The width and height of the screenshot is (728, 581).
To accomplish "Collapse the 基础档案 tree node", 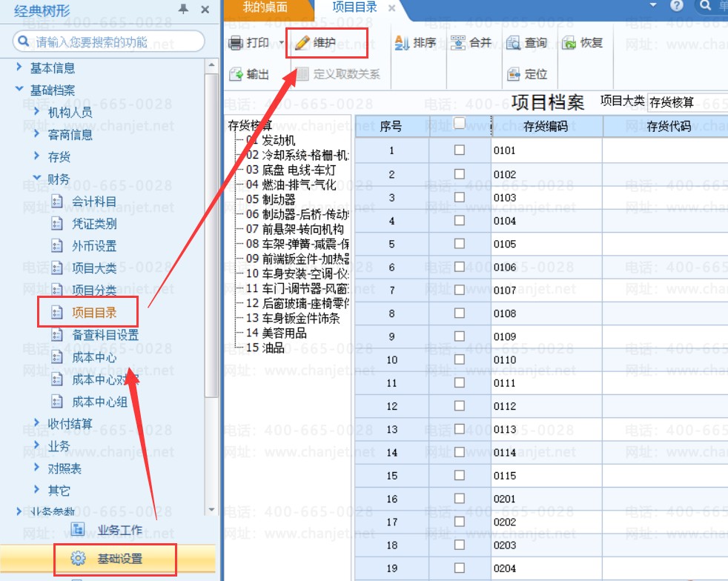I will 19,88.
